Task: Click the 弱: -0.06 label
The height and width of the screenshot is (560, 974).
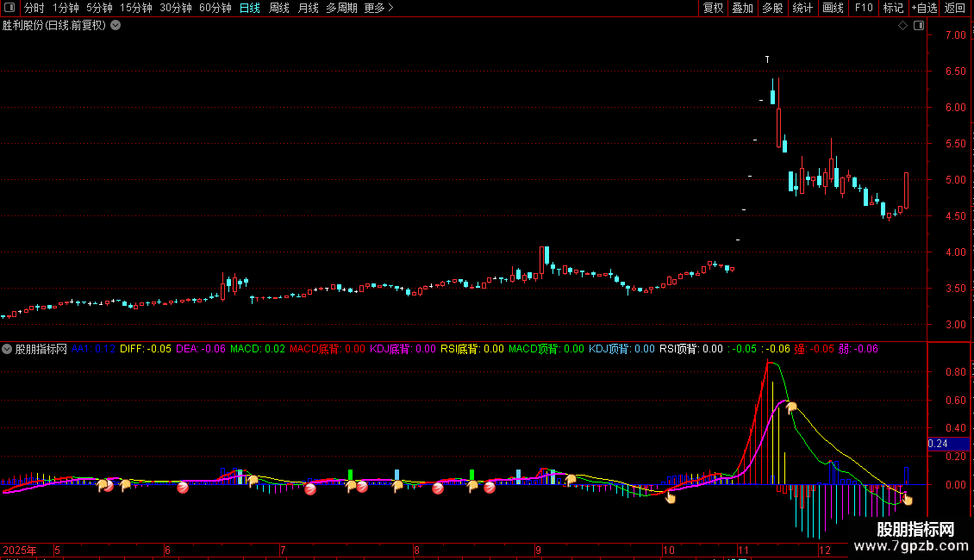Action: coord(858,349)
